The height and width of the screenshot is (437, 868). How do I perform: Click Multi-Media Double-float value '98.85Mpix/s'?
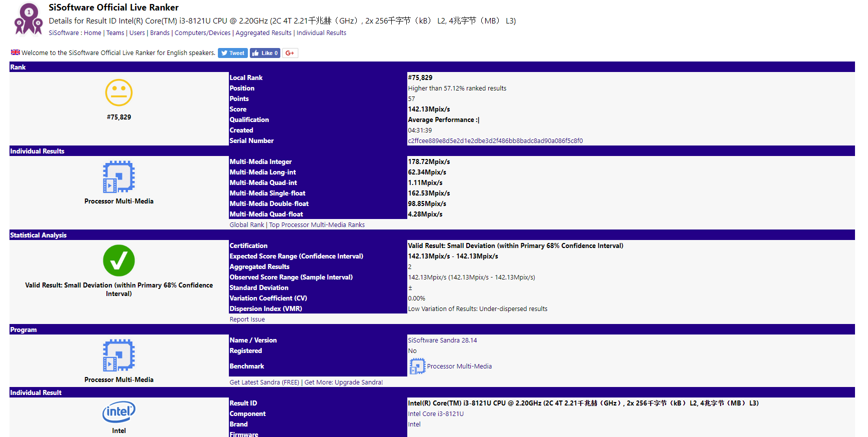pyautogui.click(x=427, y=204)
